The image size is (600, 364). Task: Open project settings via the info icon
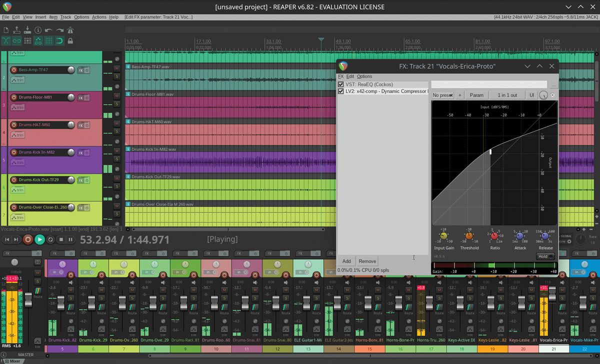pos(38,29)
